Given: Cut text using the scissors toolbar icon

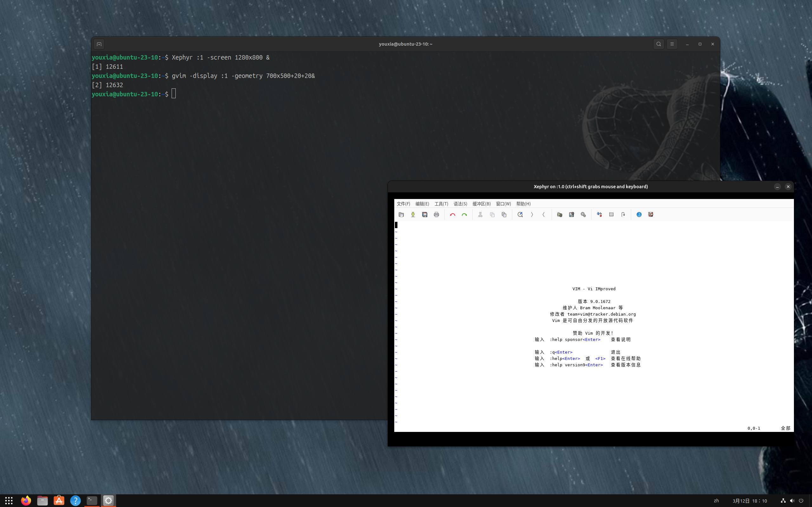Looking at the screenshot, I should point(480,215).
